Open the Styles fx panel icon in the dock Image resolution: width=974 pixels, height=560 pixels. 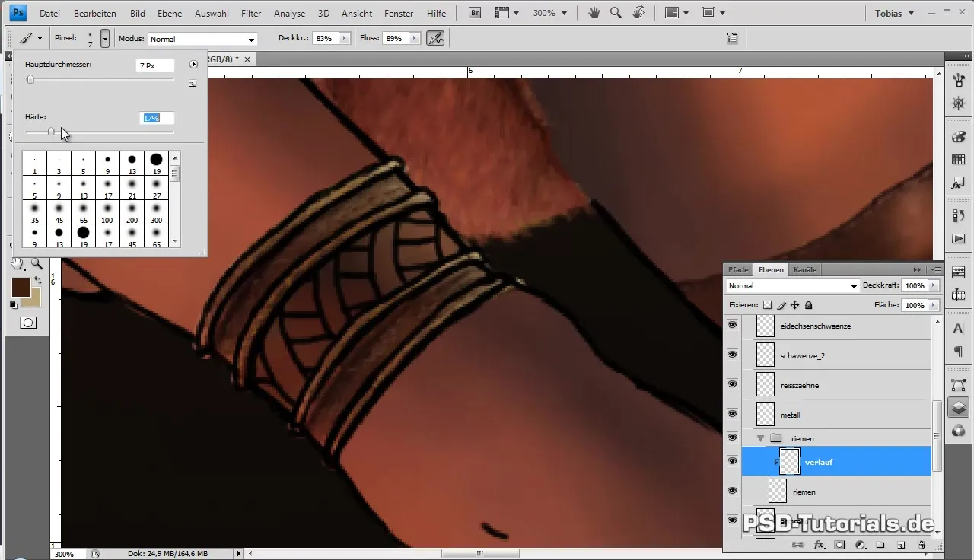959,183
